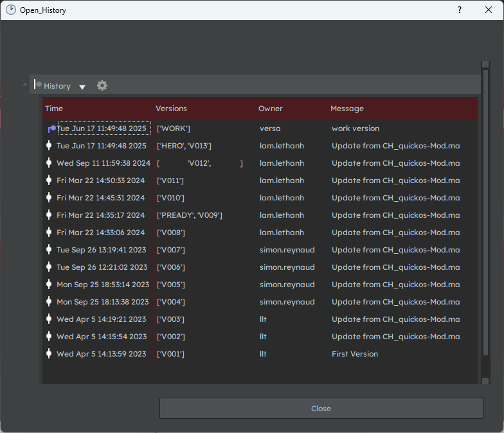Select timestamp Wed Sep 11 11:59:38 2024
The width and height of the screenshot is (504, 433).
(104, 163)
